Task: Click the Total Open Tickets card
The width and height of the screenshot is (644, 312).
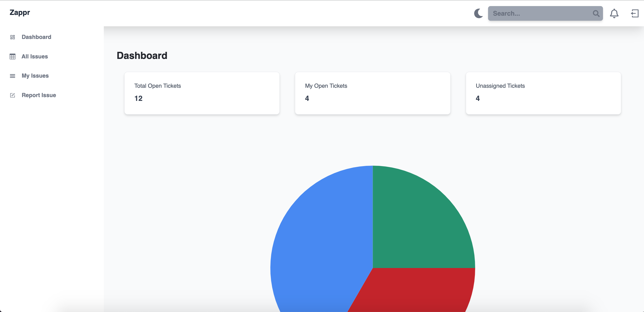Action: (202, 93)
